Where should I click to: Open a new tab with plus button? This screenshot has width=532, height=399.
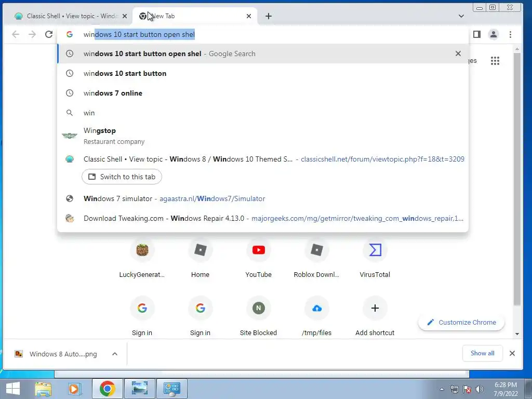click(x=269, y=16)
